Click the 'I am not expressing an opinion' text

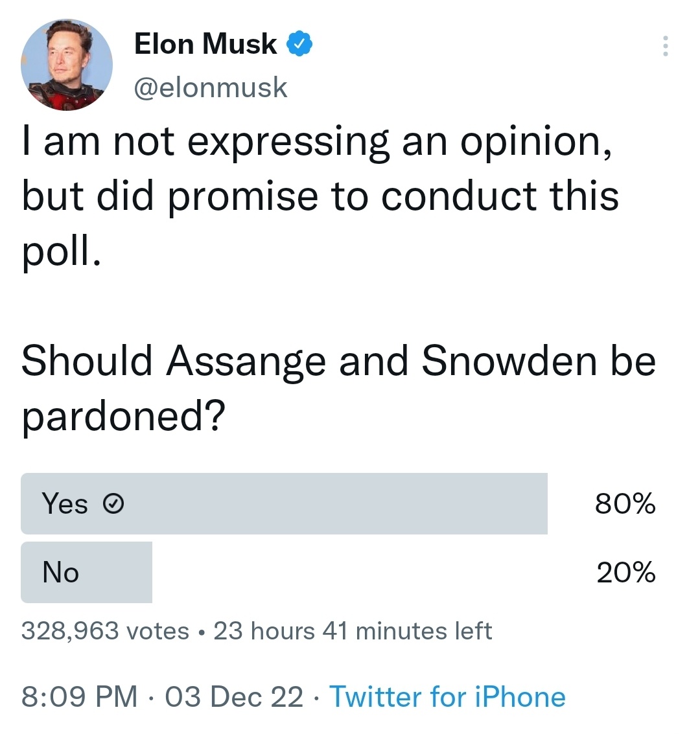pyautogui.click(x=317, y=143)
